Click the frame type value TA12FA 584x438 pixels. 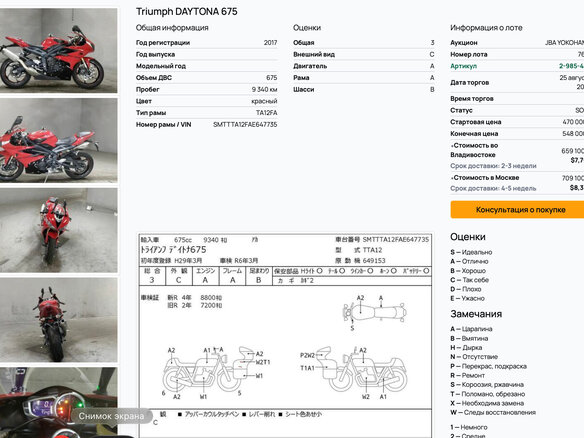pyautogui.click(x=267, y=112)
